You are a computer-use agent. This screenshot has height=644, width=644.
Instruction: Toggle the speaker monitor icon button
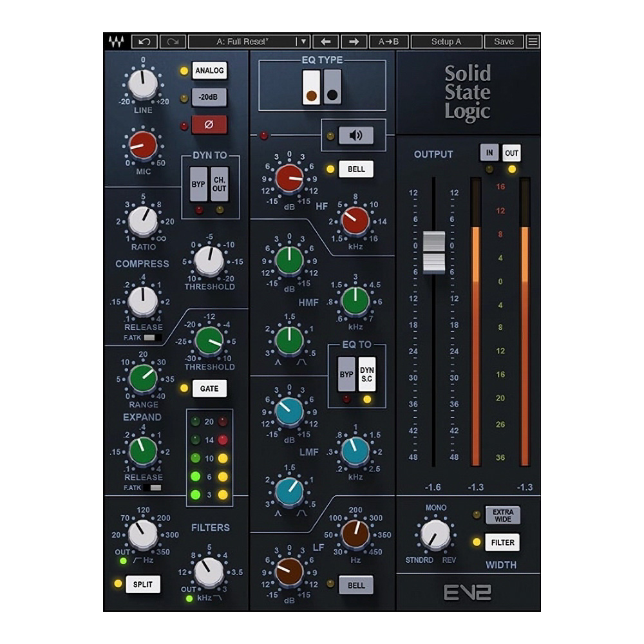(x=355, y=135)
